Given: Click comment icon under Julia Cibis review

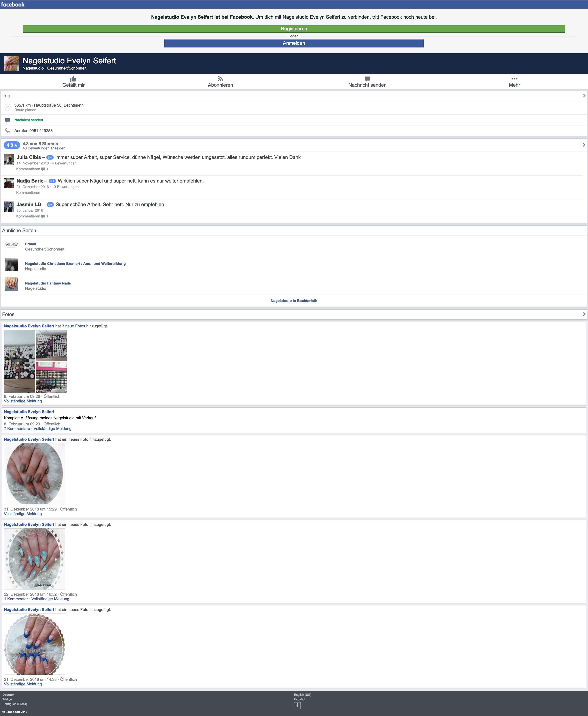Looking at the screenshot, I should (x=43, y=169).
